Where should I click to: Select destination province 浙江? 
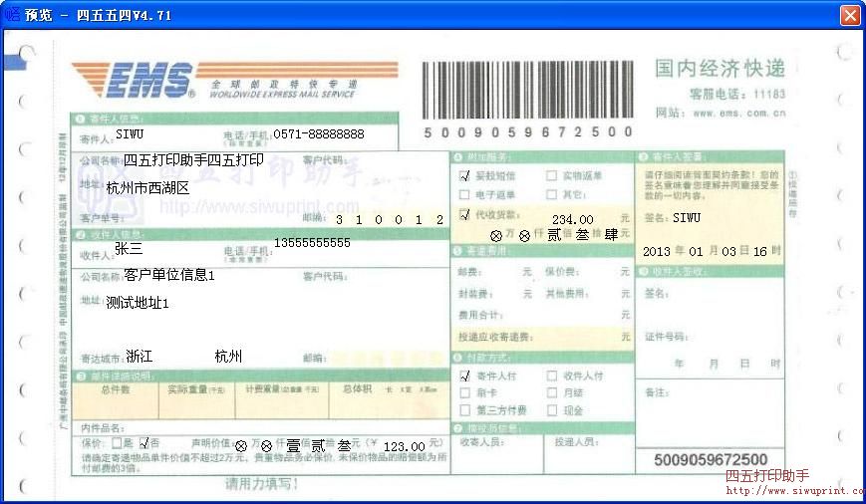140,357
